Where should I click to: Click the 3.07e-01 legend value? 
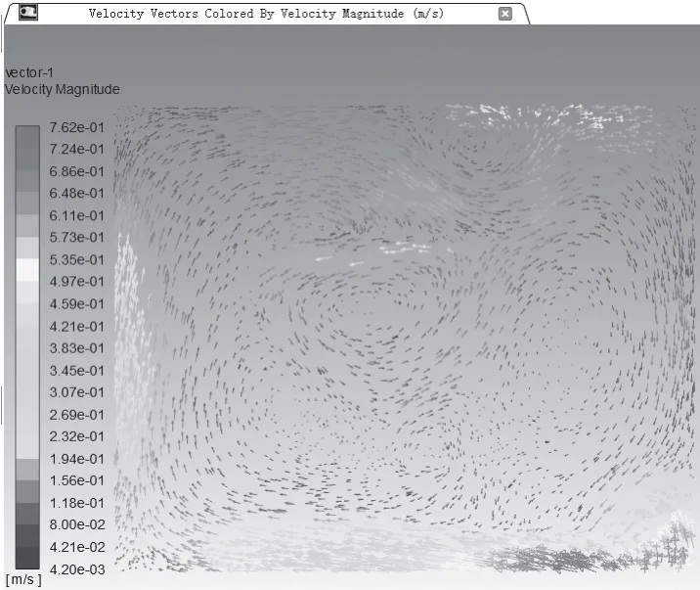click(77, 392)
